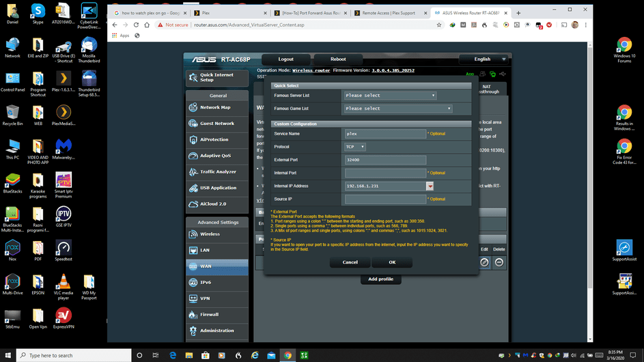Open Network Map in router sidebar
644x362 pixels.
(217, 107)
